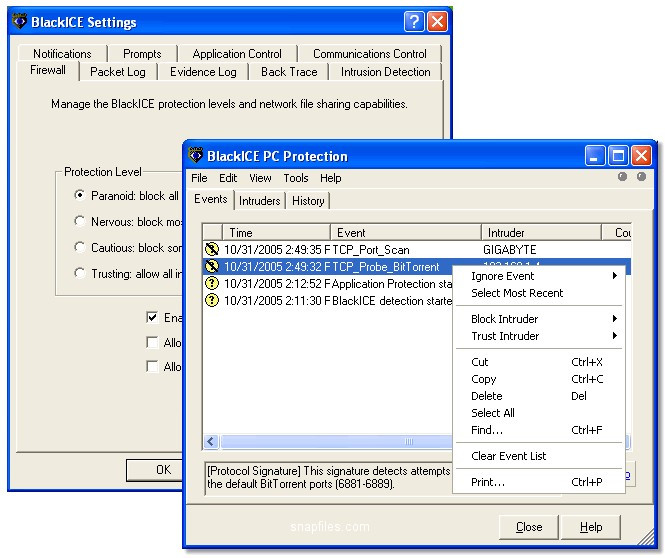Expand the Trust Intruder submenu

539,336
